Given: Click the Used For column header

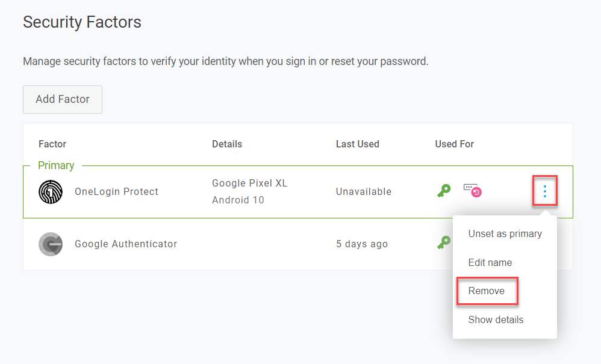Looking at the screenshot, I should pyautogui.click(x=454, y=144).
